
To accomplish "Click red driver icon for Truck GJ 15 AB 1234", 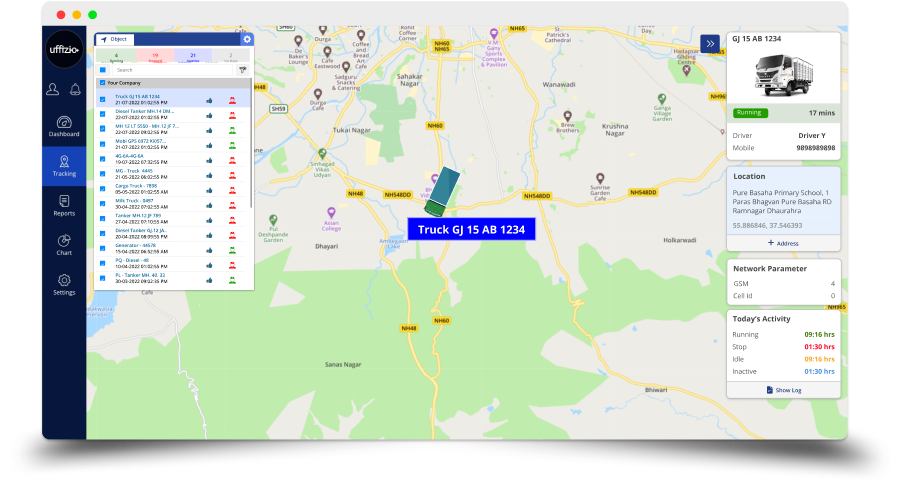I will [232, 101].
